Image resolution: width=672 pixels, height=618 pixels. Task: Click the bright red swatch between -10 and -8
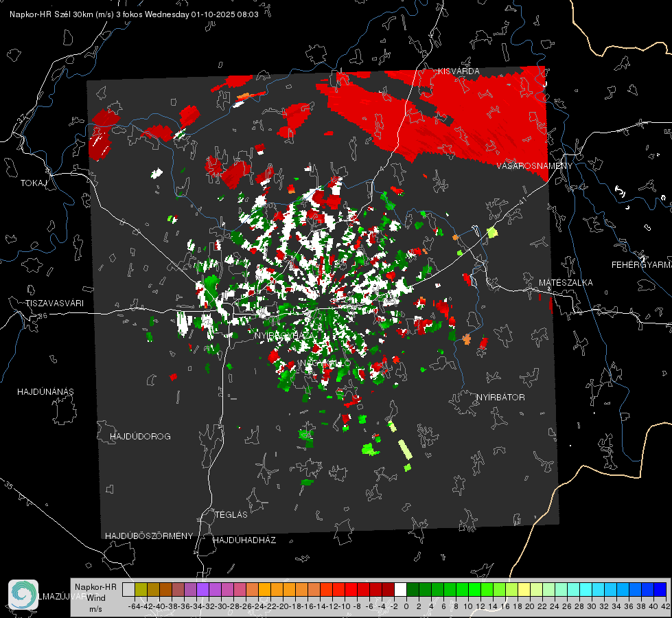pyautogui.click(x=351, y=589)
